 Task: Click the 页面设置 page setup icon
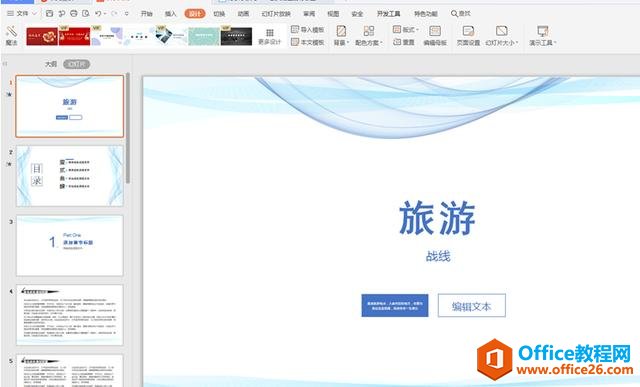tap(468, 31)
